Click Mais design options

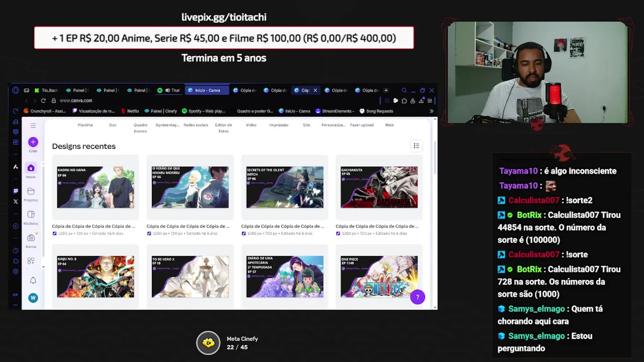tap(389, 125)
